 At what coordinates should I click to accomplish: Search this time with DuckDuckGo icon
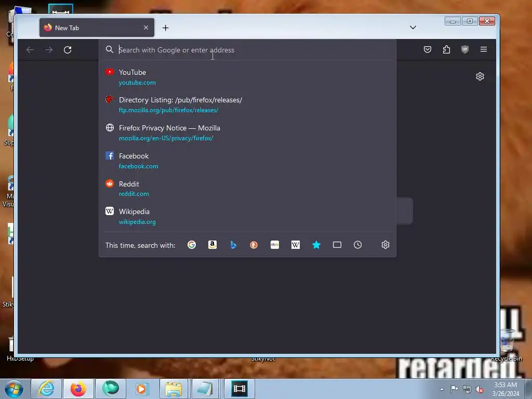click(x=254, y=245)
